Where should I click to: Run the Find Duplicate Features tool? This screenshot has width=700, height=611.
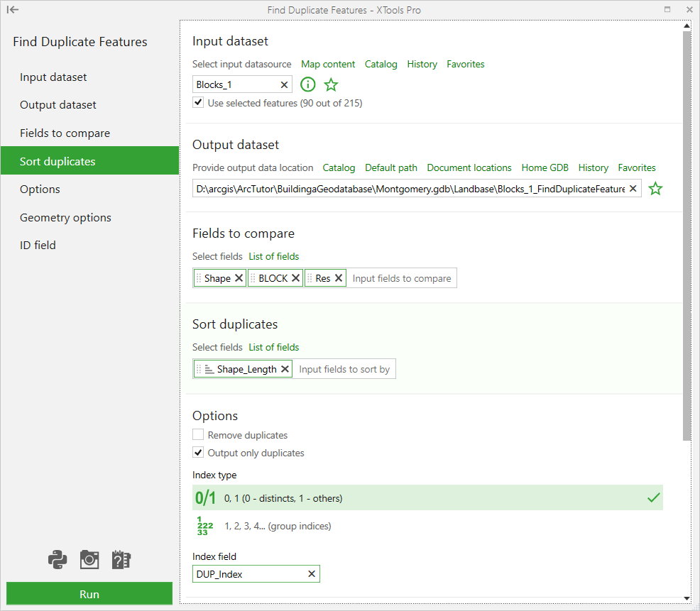(89, 594)
